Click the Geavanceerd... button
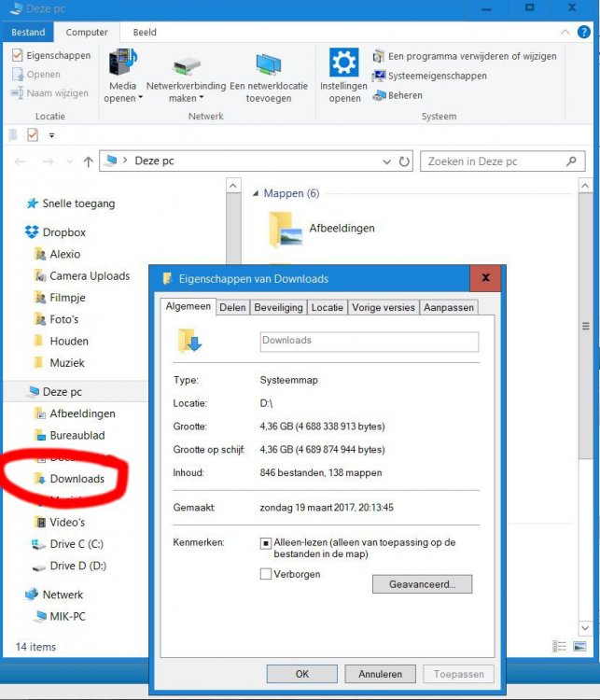The height and width of the screenshot is (700, 600). 423,584
